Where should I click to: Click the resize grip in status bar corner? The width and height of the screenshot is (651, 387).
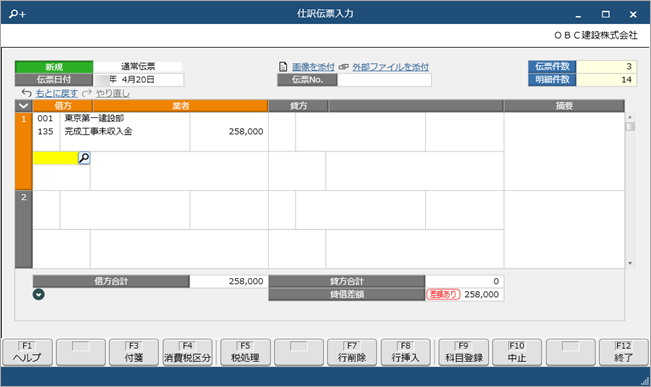pyautogui.click(x=645, y=381)
